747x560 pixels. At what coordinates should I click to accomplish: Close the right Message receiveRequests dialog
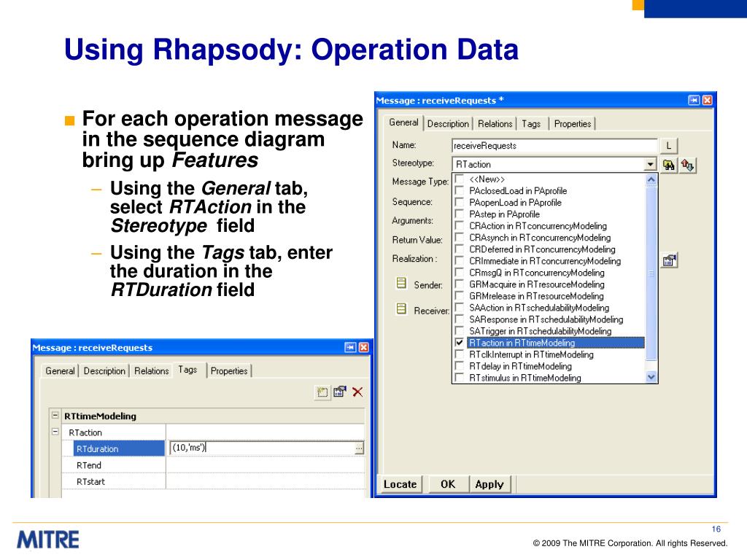[708, 100]
